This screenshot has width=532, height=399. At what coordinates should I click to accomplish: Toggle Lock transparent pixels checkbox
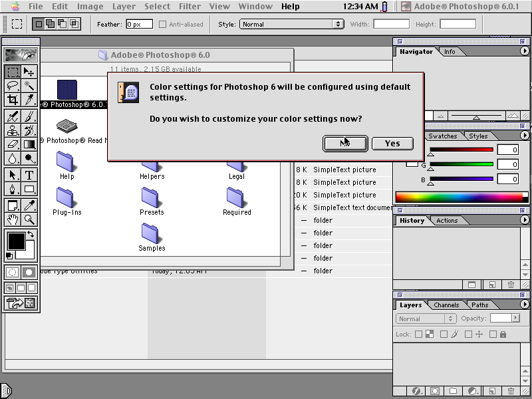(x=419, y=334)
